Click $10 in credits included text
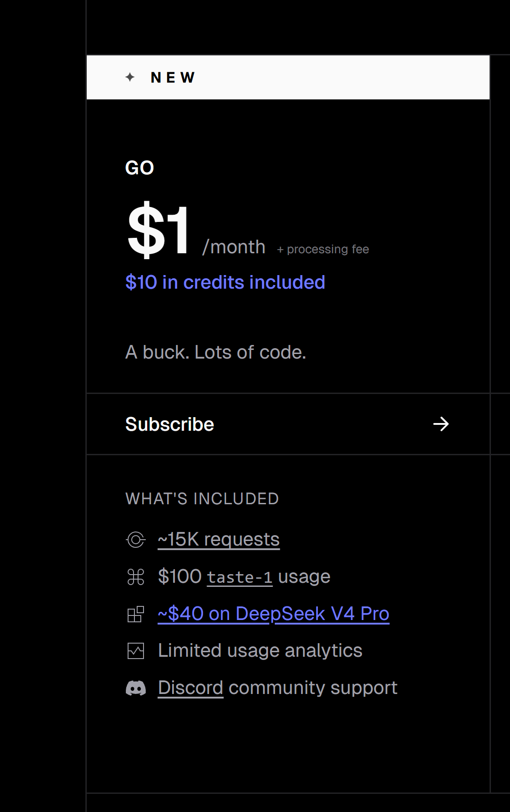510x812 pixels. pos(225,282)
